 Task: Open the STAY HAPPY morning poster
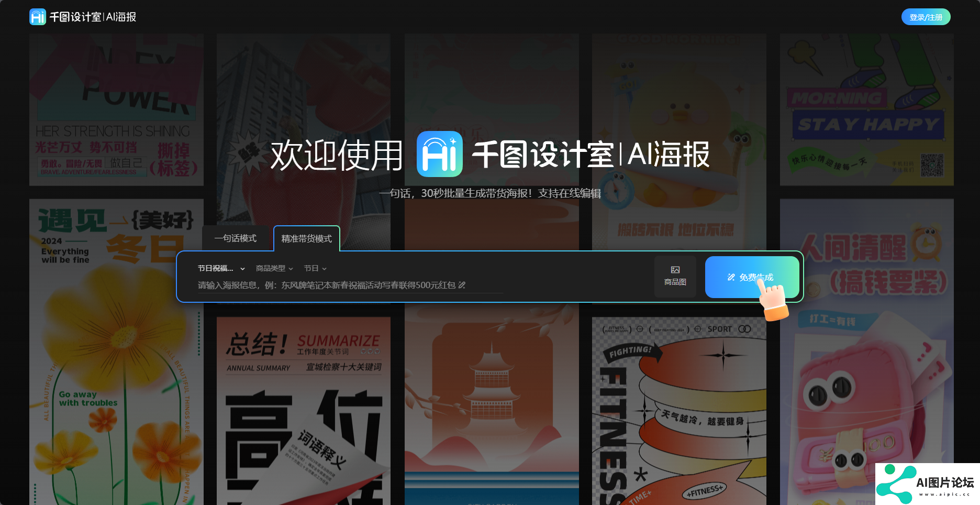[x=866, y=109]
